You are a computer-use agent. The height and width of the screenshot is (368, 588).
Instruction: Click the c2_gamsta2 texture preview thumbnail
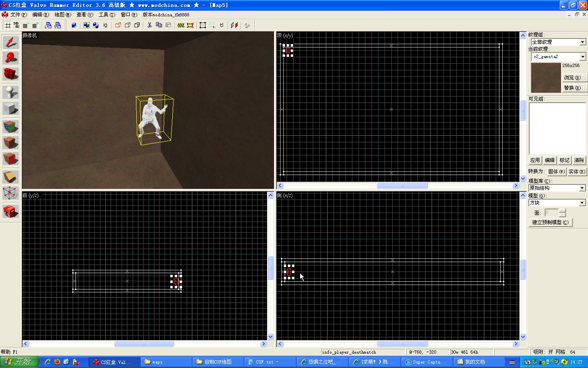coord(546,78)
